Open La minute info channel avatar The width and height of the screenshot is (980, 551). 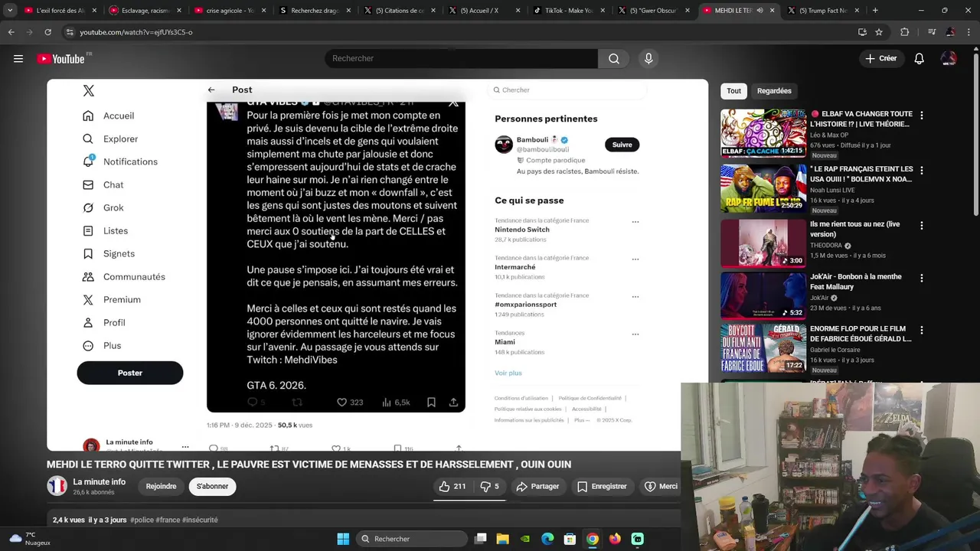pyautogui.click(x=57, y=486)
